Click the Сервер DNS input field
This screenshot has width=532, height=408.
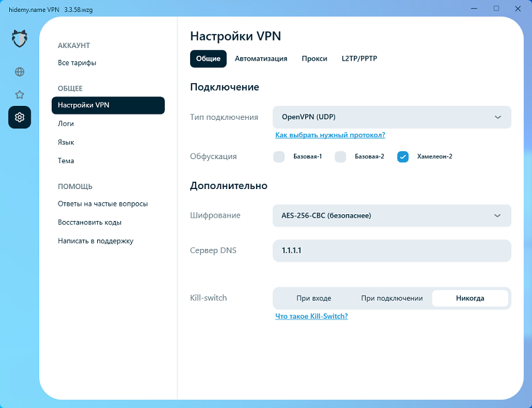click(392, 251)
